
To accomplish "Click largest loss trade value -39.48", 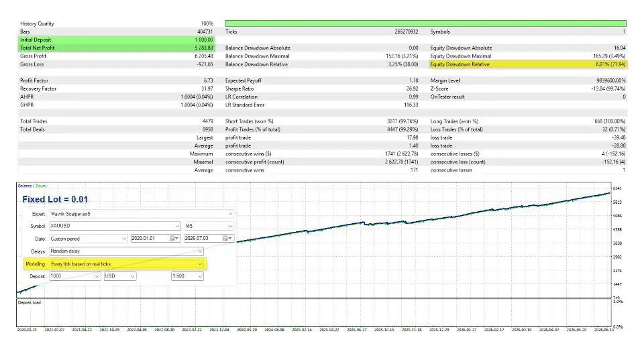I will point(619,138).
